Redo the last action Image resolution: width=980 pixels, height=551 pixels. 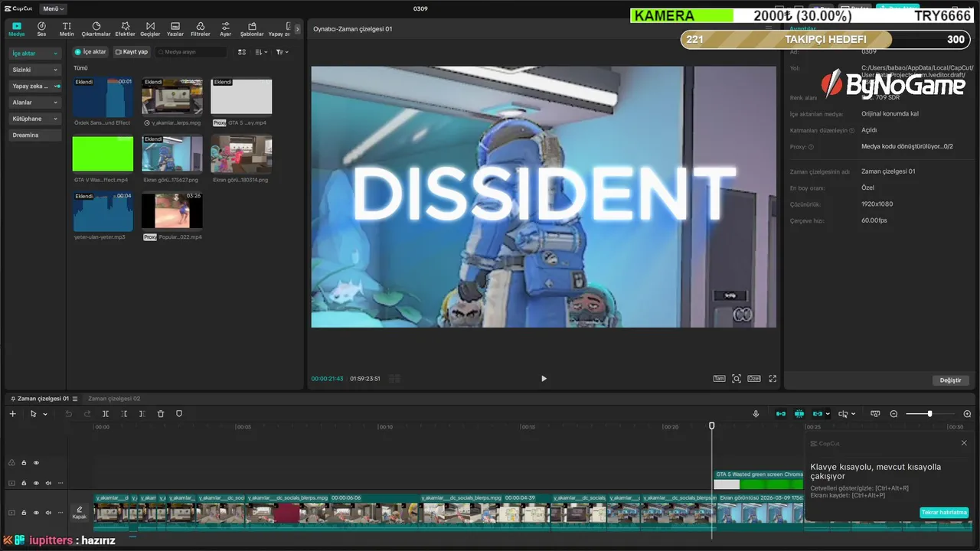(87, 414)
